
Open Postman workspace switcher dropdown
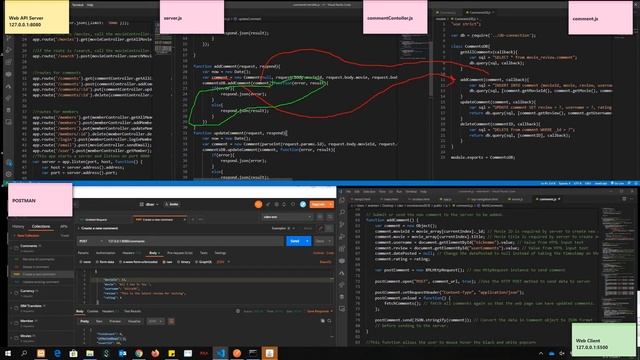149,204
